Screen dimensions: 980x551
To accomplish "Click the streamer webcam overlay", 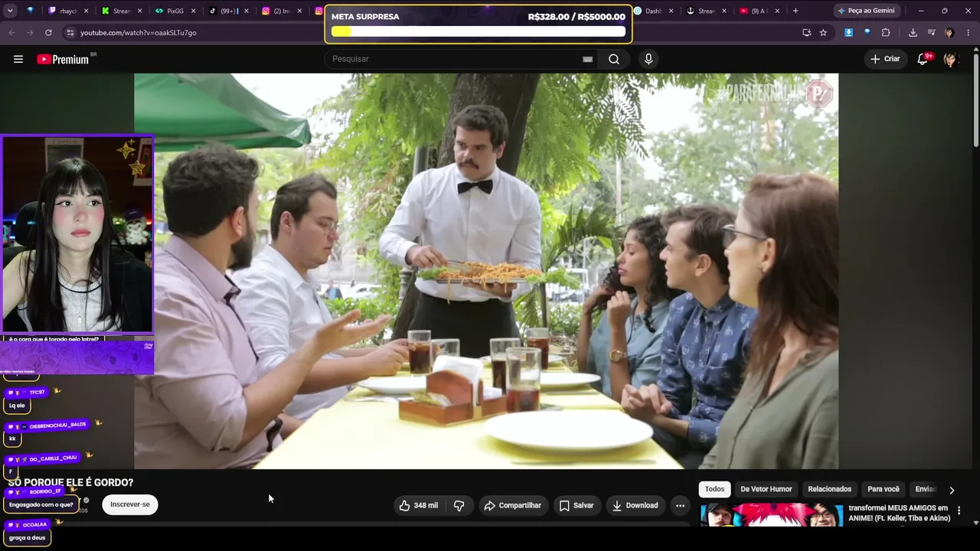I will [77, 234].
